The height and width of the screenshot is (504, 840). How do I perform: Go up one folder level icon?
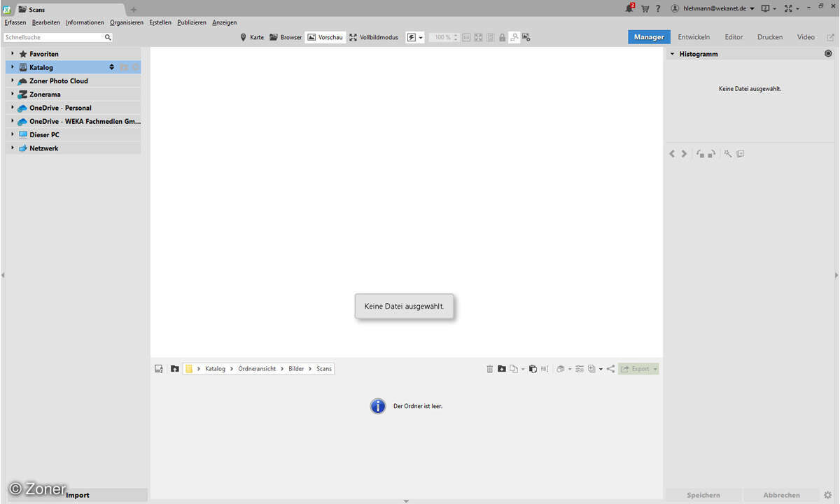tap(175, 369)
